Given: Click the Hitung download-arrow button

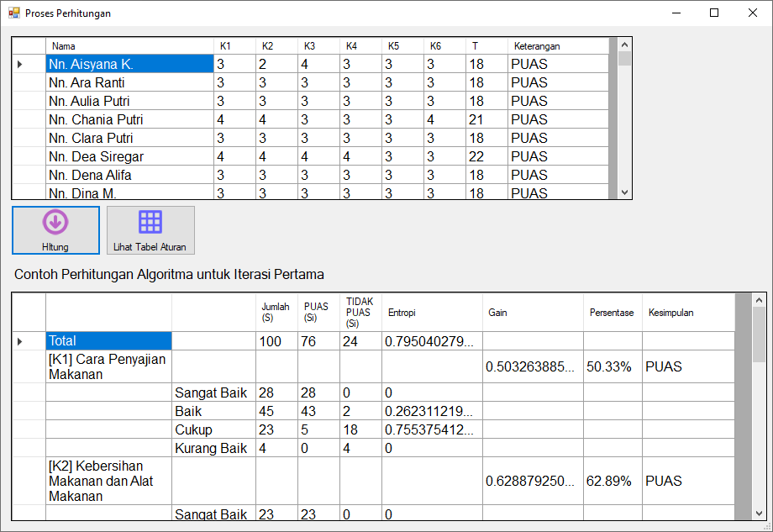Looking at the screenshot, I should (x=55, y=229).
